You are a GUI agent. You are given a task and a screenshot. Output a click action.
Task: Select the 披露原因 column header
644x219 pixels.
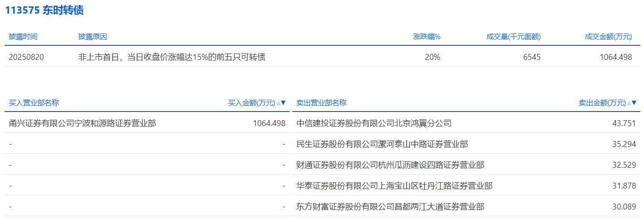click(93, 37)
